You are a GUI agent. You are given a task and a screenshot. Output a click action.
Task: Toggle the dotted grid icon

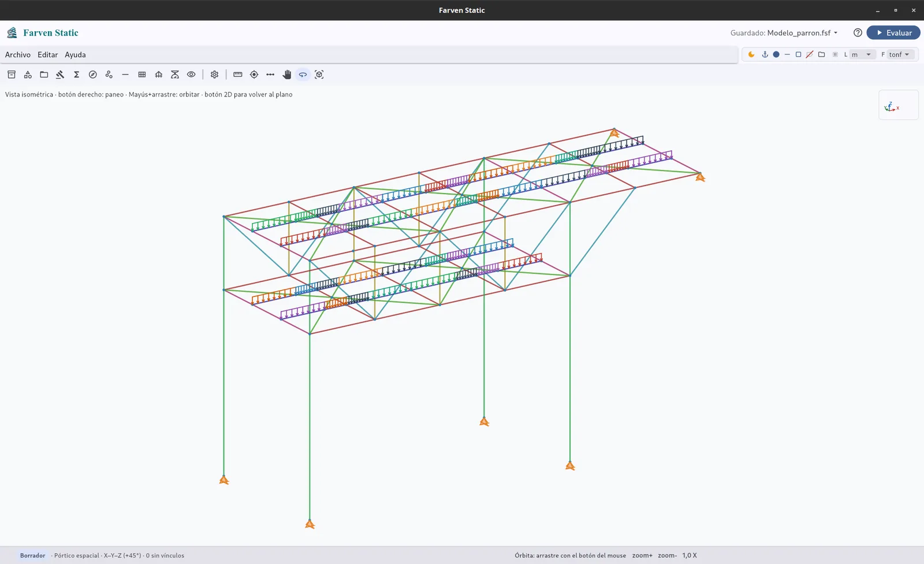click(835, 54)
